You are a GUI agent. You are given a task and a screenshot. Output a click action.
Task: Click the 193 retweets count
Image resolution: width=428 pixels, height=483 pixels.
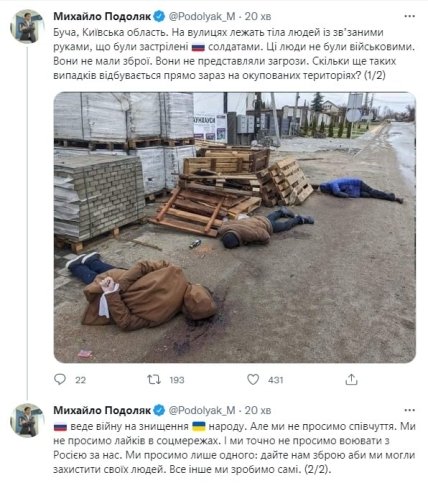tap(177, 380)
